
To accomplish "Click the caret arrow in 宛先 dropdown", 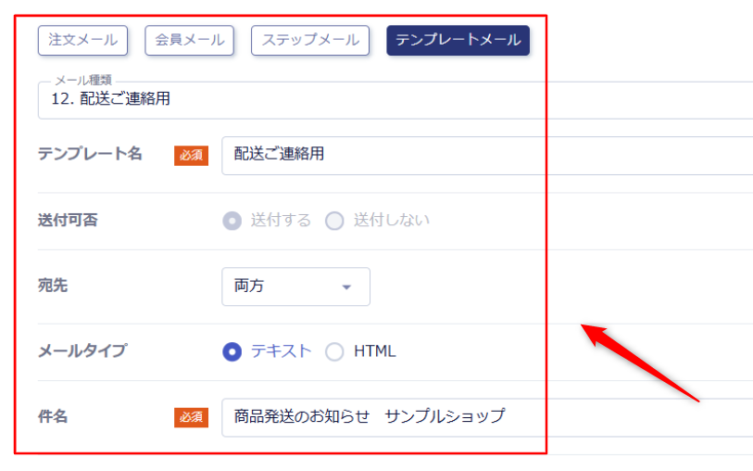I will click(x=347, y=287).
